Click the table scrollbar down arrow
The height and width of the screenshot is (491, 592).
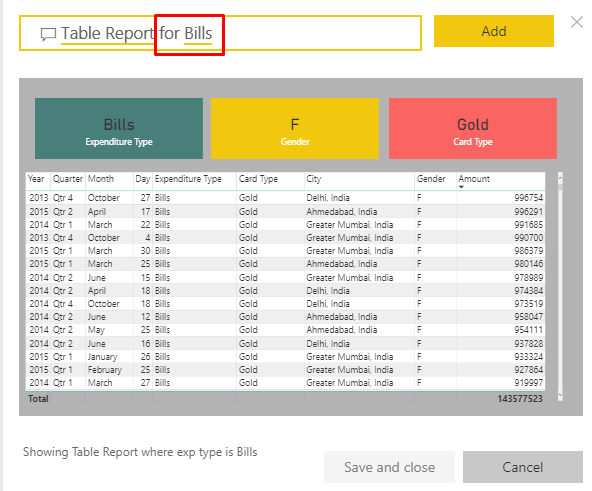[x=560, y=395]
